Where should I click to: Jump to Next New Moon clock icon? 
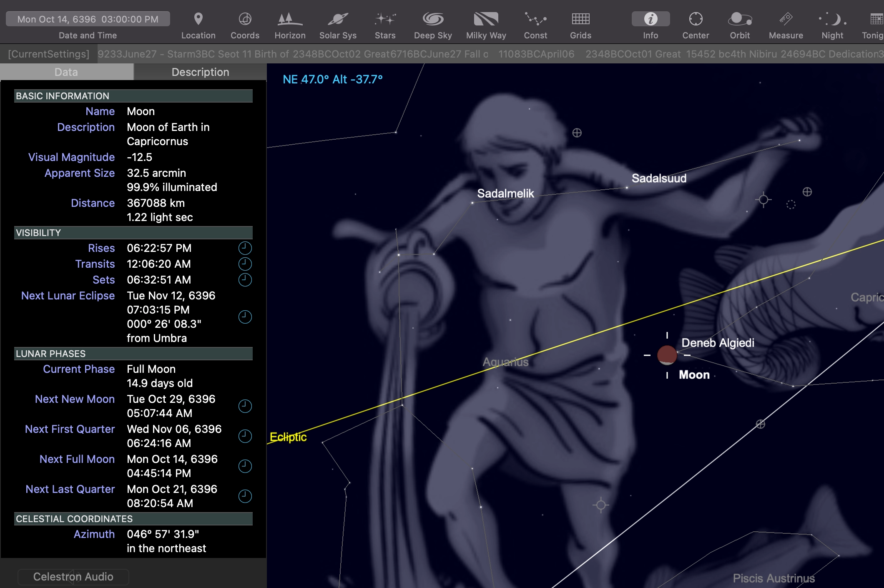click(245, 406)
